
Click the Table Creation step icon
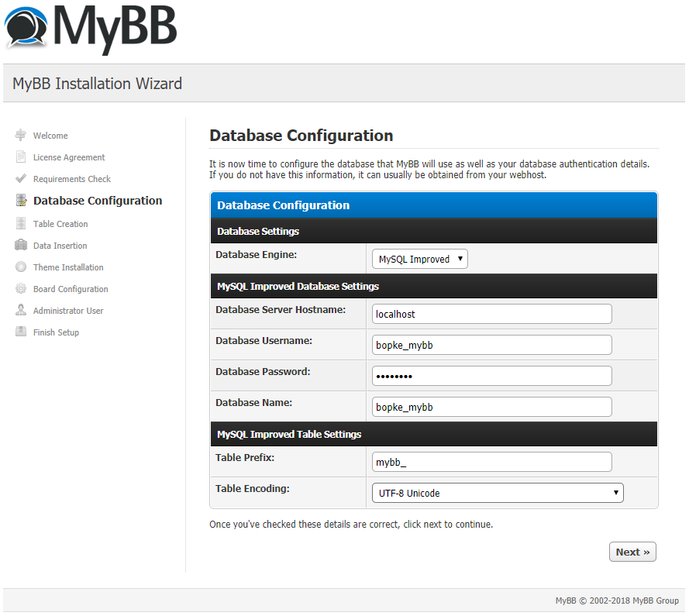point(21,223)
